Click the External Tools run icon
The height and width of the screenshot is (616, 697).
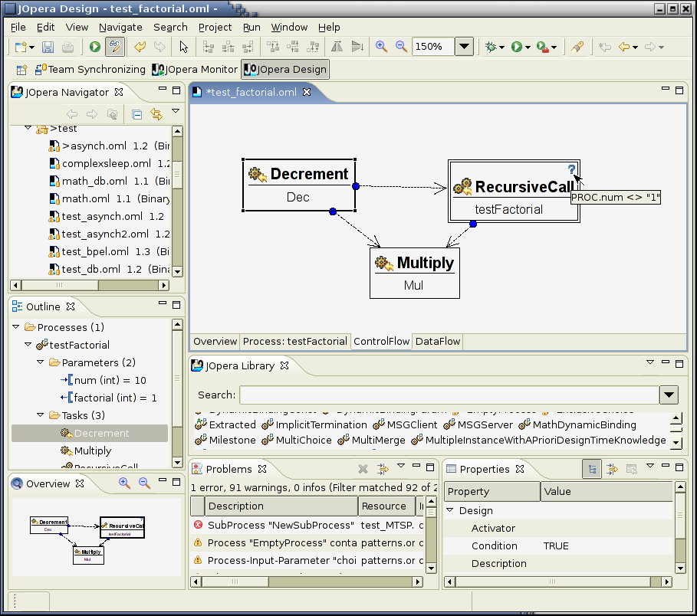click(x=542, y=47)
